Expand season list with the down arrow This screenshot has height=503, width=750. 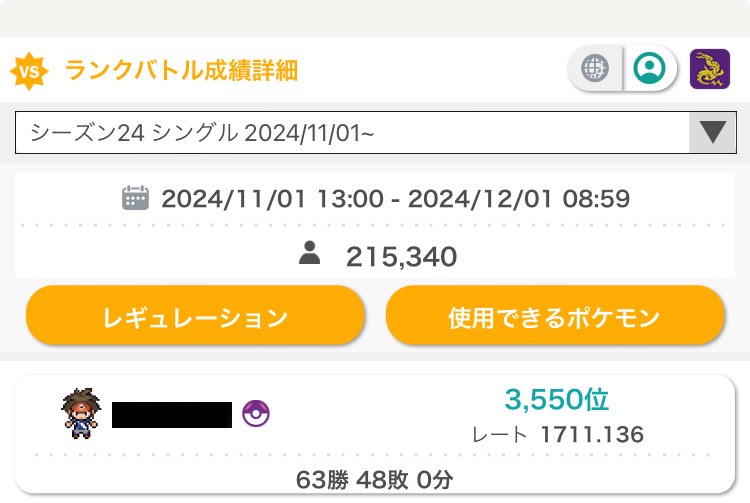tap(712, 132)
